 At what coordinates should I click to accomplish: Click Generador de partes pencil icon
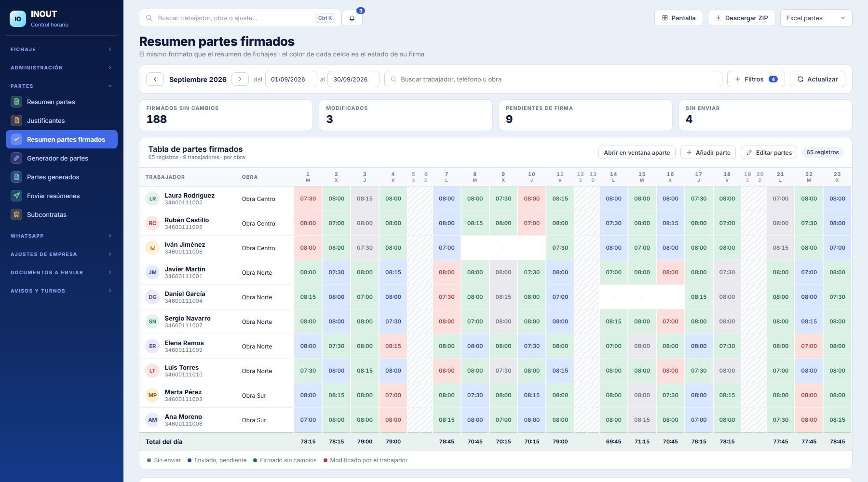[17, 158]
